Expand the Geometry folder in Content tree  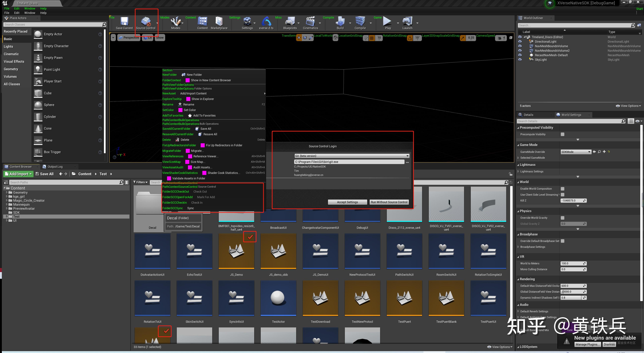[7, 192]
